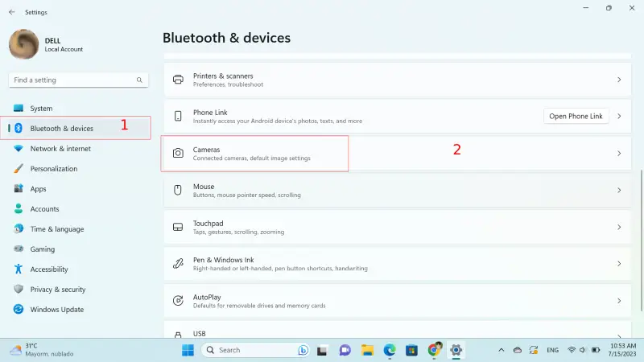Expand the Touchpad row chevron
The width and height of the screenshot is (644, 362).
pos(619,227)
